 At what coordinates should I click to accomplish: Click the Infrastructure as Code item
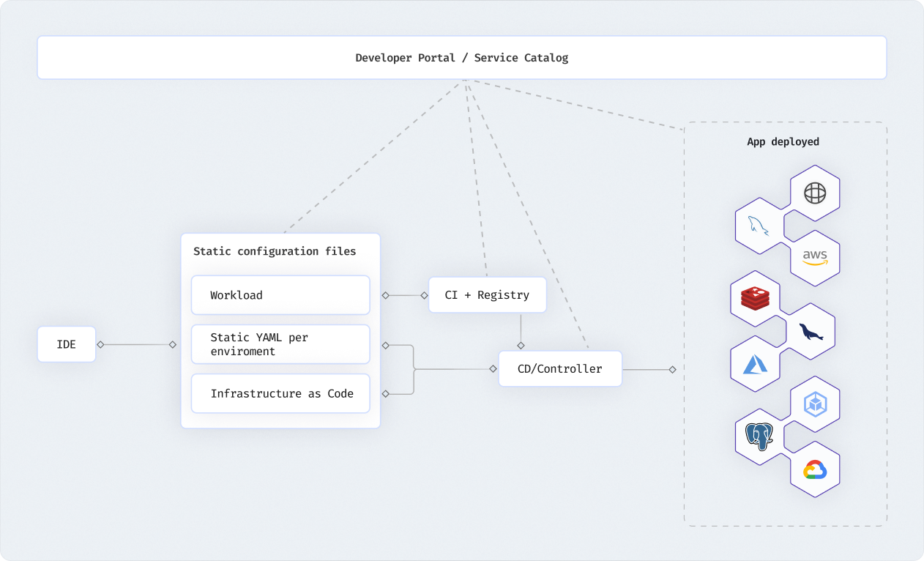(280, 393)
